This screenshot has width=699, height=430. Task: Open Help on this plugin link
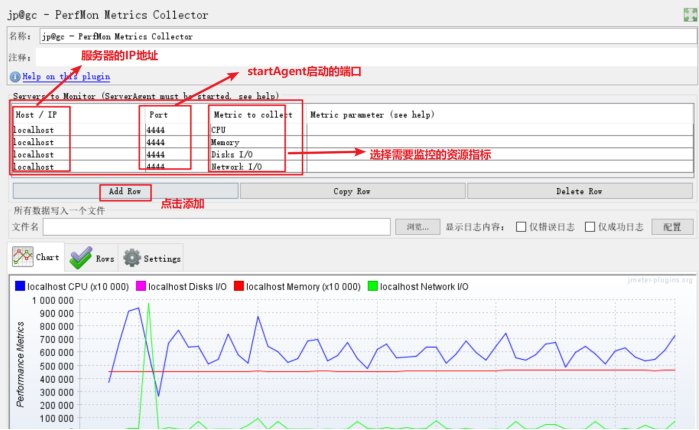[x=66, y=77]
